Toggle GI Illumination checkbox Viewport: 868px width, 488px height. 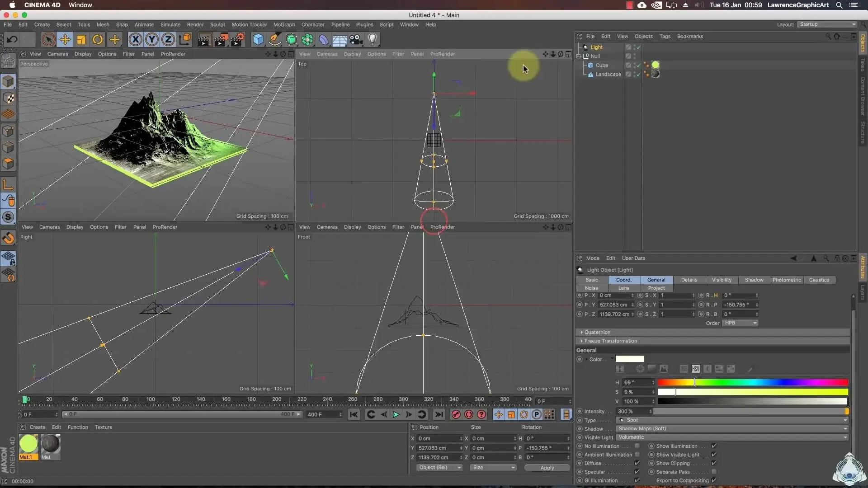tap(637, 480)
